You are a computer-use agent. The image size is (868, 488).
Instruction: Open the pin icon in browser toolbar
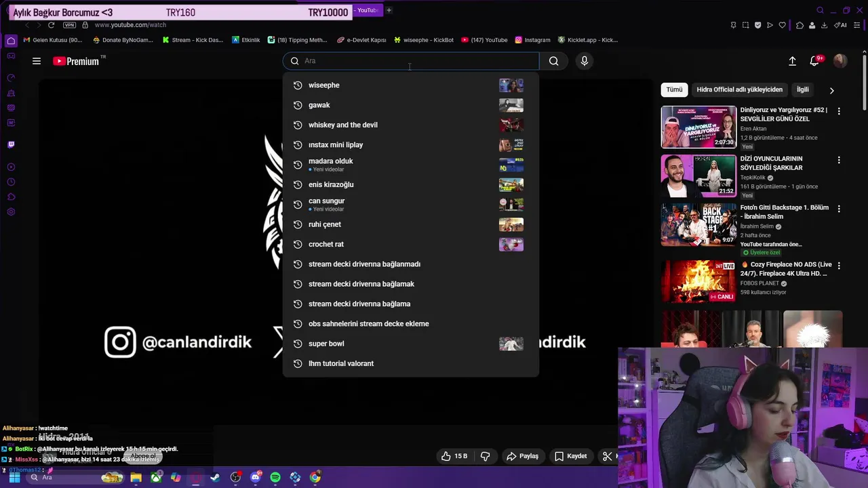(733, 25)
